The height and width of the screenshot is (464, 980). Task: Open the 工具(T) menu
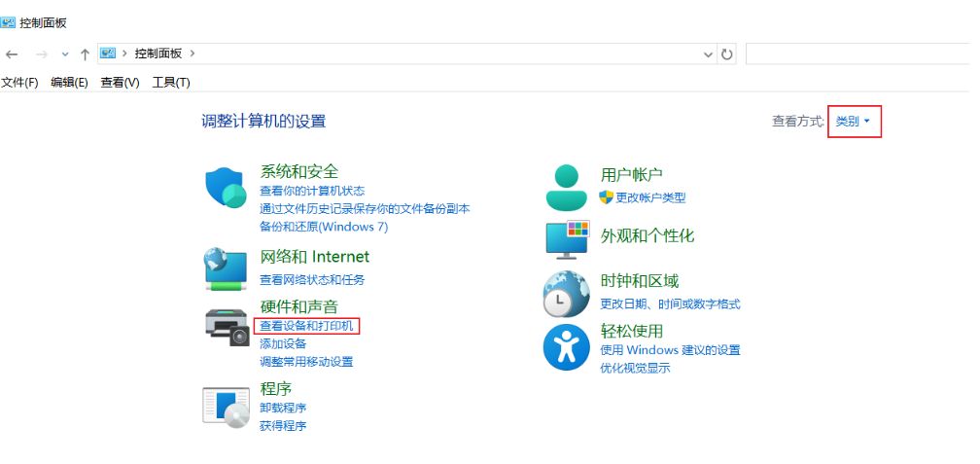tap(171, 83)
